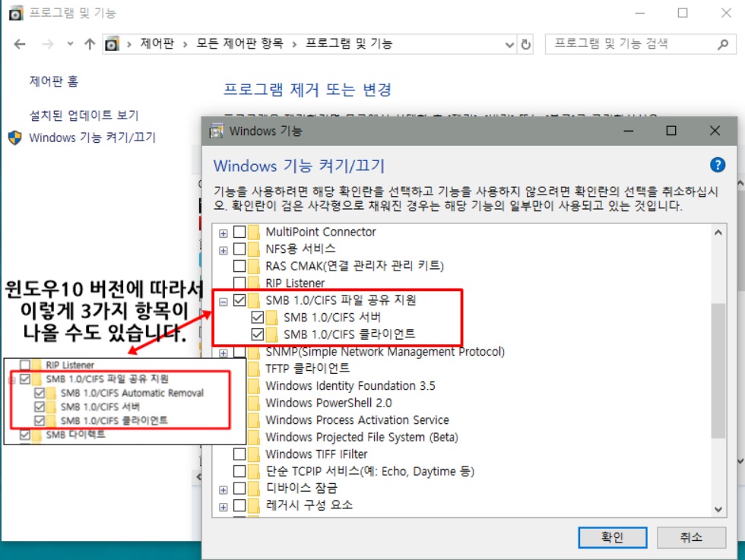745x560 pixels.
Task: Open Windows 기능 켜기/끄기 link
Action: pos(92,138)
